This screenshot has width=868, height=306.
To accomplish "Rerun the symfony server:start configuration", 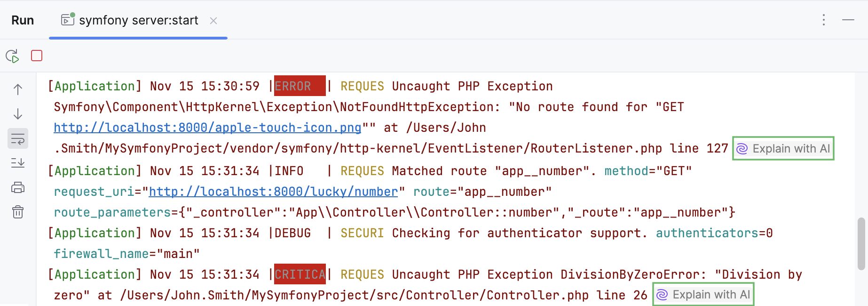I will tap(12, 56).
